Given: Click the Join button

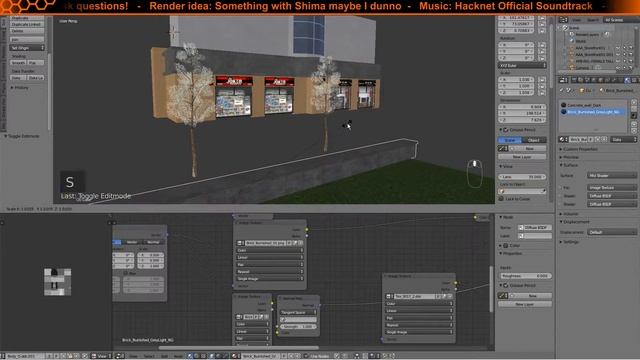Looking at the screenshot, I should tap(27, 40).
